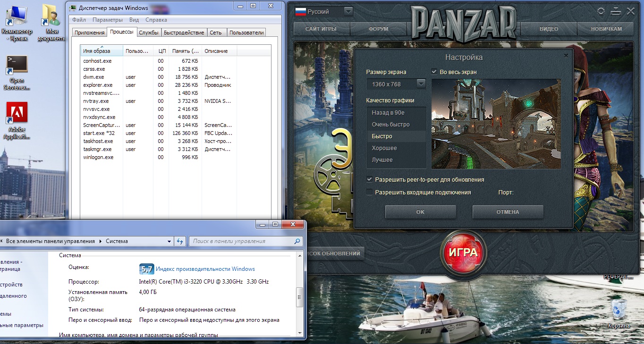The image size is (644, 344).
Task: Enable Разрешить входящие подключения checkbox
Action: click(x=370, y=193)
